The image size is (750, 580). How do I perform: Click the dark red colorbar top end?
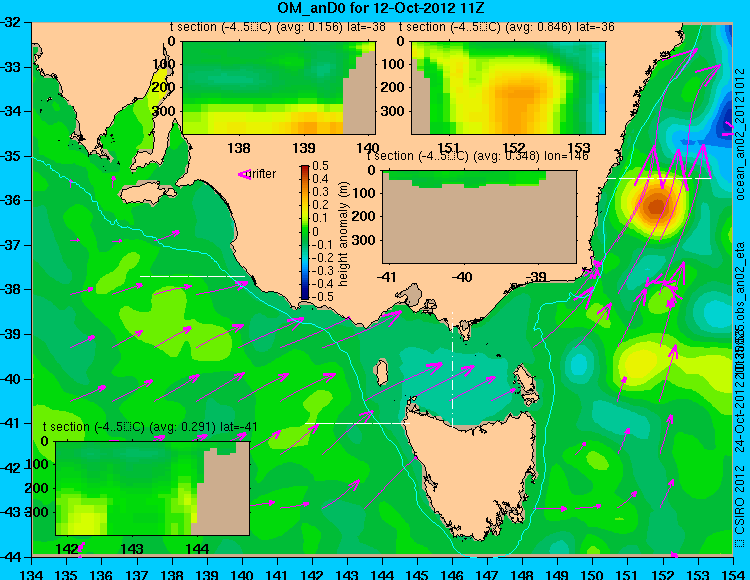[305, 168]
